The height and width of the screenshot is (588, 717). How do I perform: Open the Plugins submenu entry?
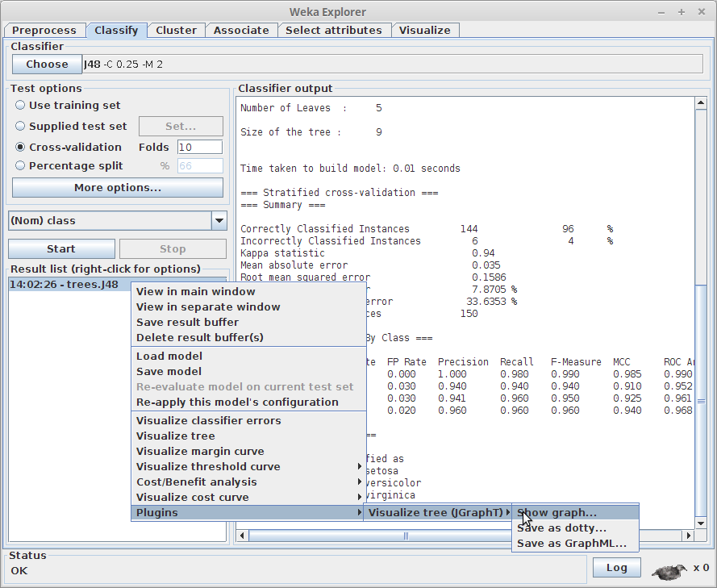point(248,512)
